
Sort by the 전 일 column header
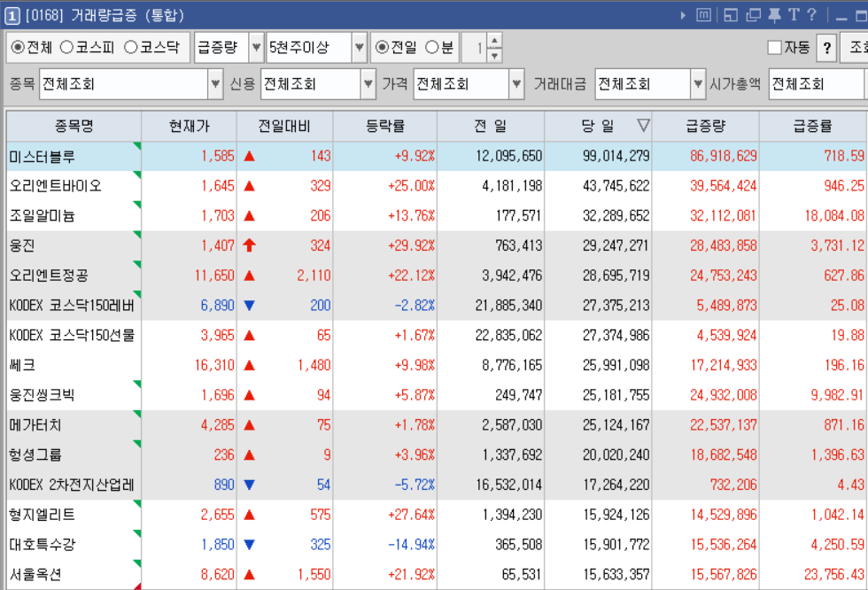pyautogui.click(x=491, y=126)
